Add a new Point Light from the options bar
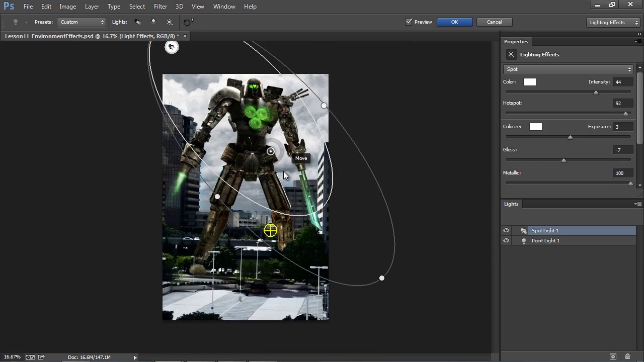This screenshot has width=644, height=362. pyautogui.click(x=153, y=22)
